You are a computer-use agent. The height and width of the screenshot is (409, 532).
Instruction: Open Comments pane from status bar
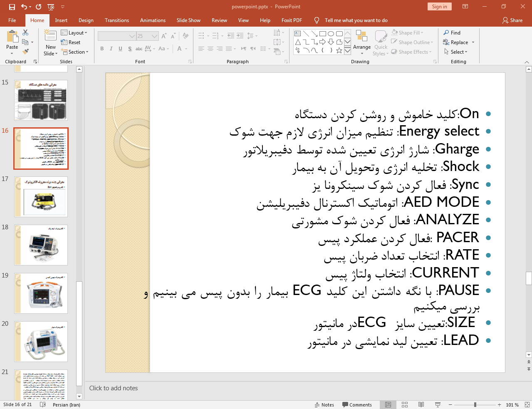coord(357,404)
